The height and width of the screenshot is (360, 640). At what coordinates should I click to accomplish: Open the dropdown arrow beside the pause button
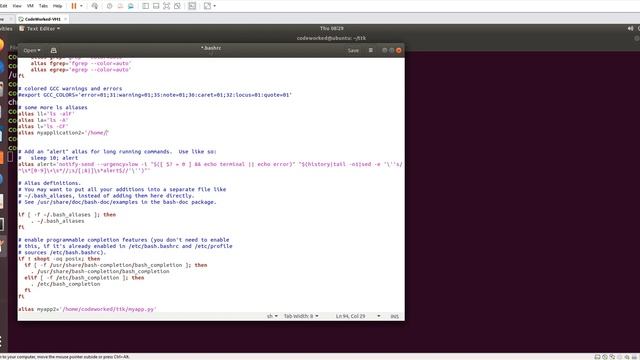(x=81, y=6)
